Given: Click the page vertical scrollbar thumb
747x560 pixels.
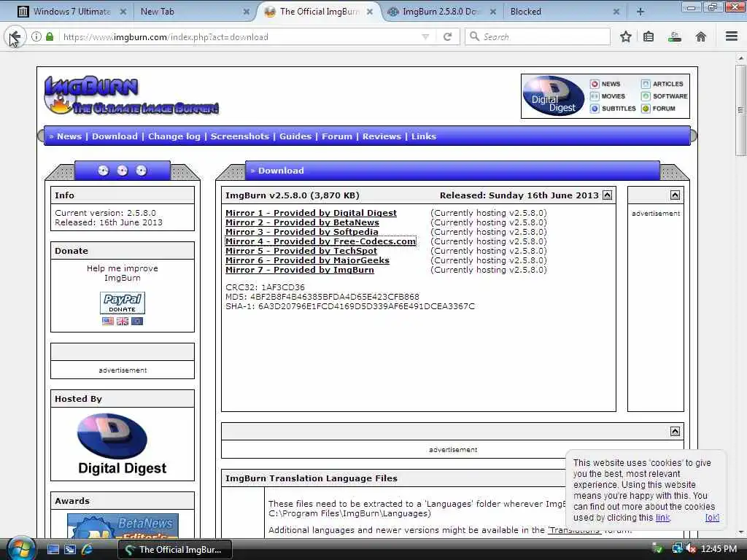Looking at the screenshot, I should tap(740, 110).
